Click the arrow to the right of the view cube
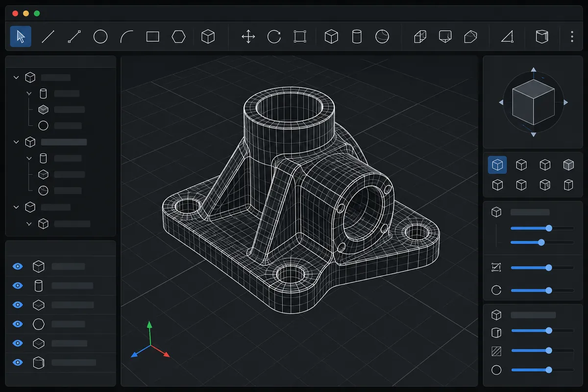588x392 pixels. point(565,102)
